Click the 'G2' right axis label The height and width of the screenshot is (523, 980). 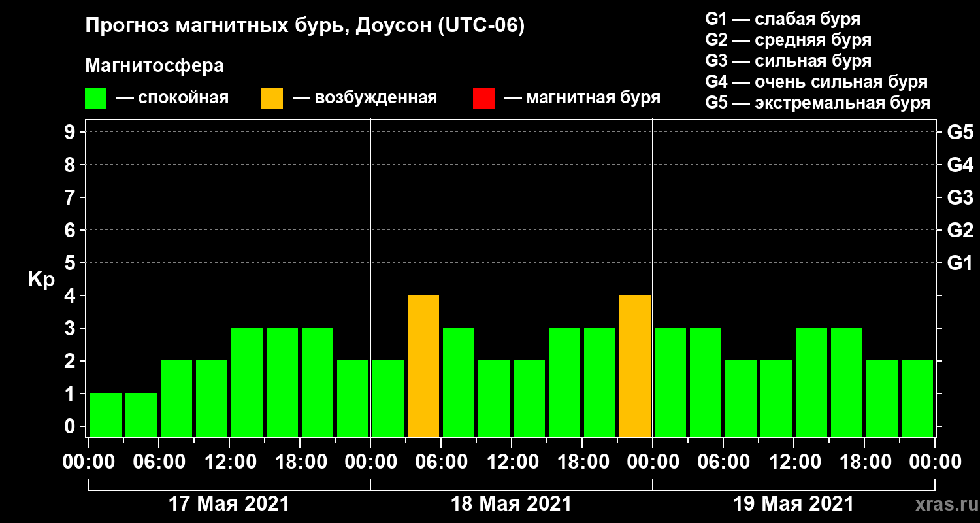point(960,230)
